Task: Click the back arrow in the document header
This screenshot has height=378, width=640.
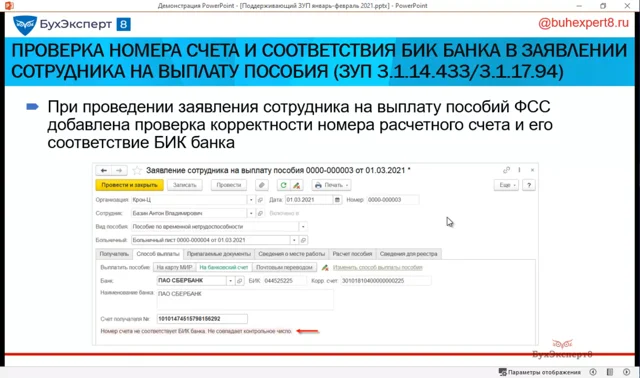Action: point(104,170)
